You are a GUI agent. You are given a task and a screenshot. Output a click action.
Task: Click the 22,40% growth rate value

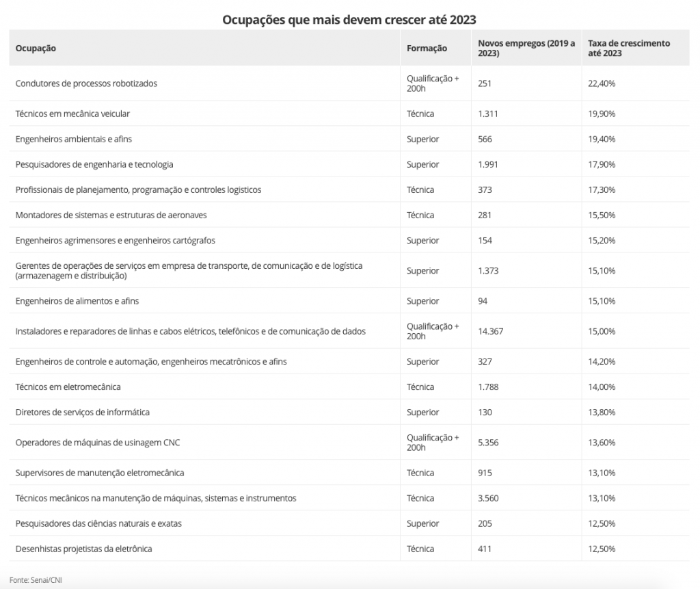[602, 83]
